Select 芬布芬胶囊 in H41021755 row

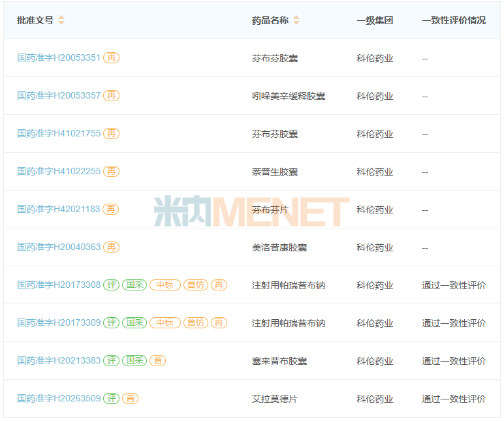pos(275,134)
